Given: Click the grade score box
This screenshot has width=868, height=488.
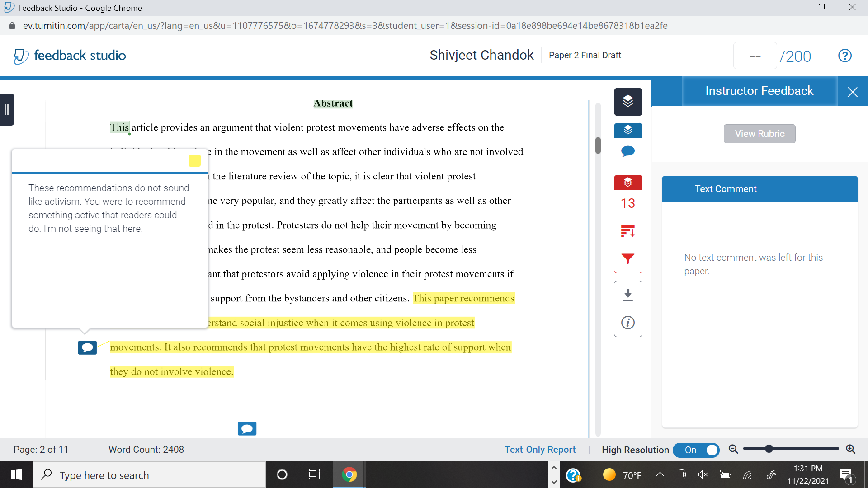Looking at the screenshot, I should coord(755,56).
